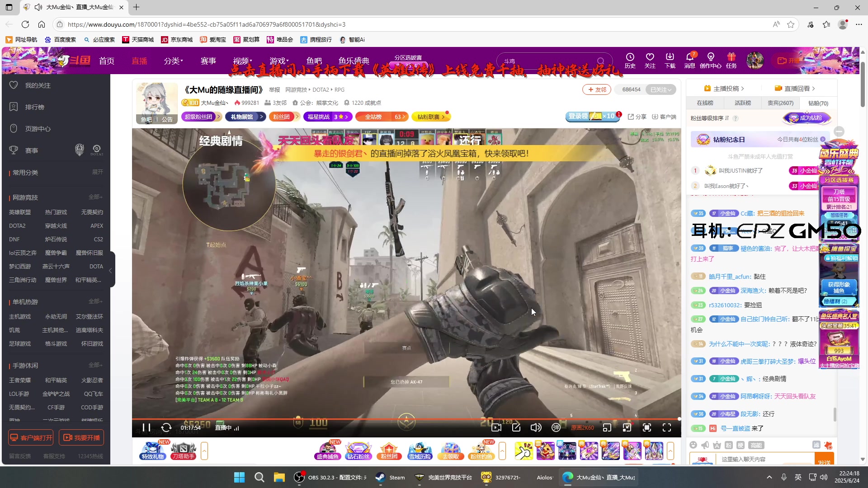This screenshot has width=868, height=488.
Task: Open the emoji picker in chat
Action: pyautogui.click(x=693, y=445)
